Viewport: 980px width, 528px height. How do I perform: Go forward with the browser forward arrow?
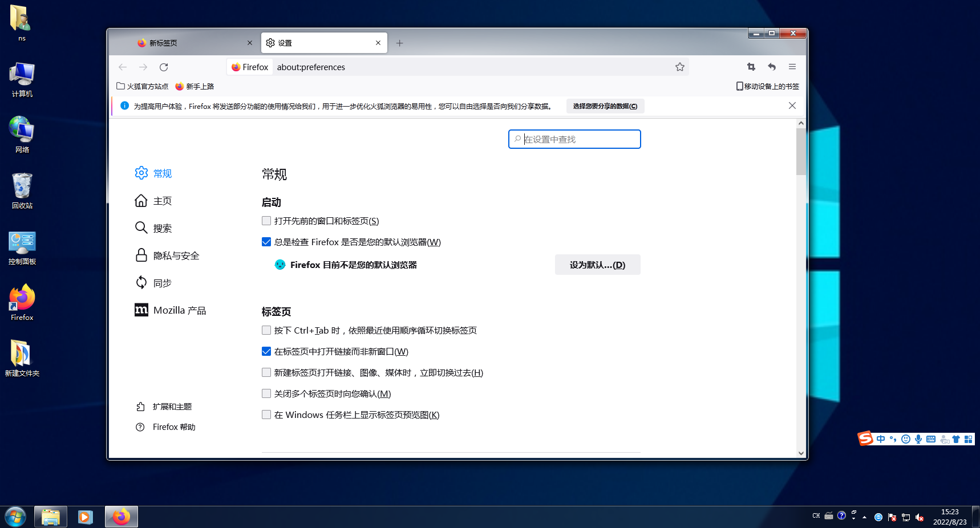pos(143,67)
